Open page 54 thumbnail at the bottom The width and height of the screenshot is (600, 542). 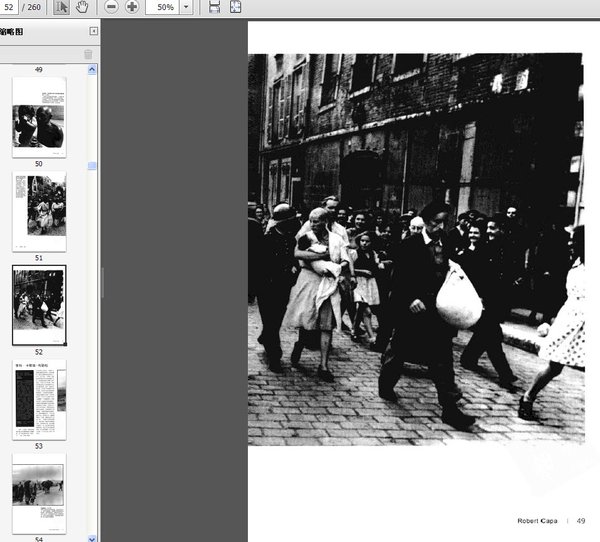[39, 492]
